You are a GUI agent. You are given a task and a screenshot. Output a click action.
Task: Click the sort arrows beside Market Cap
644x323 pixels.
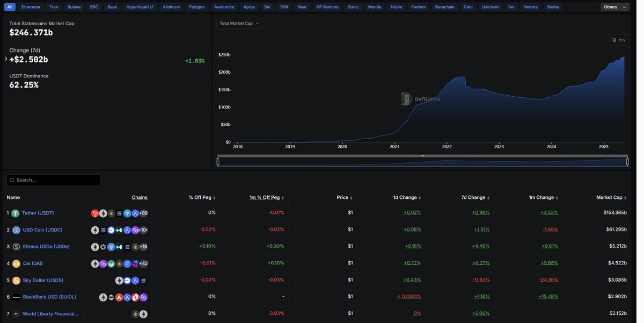626,198
